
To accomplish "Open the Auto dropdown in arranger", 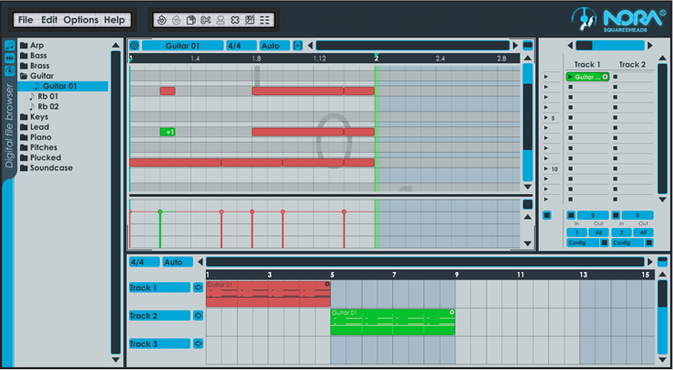I will 177,262.
